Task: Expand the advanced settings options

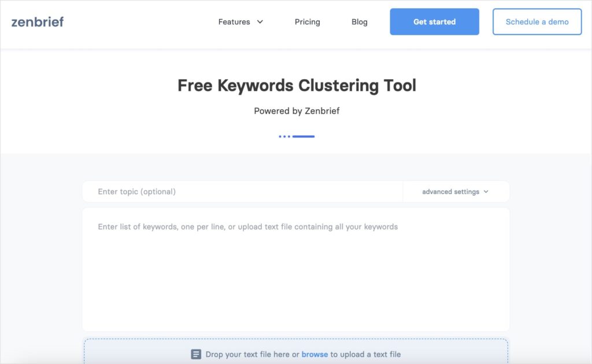Action: tap(486, 191)
